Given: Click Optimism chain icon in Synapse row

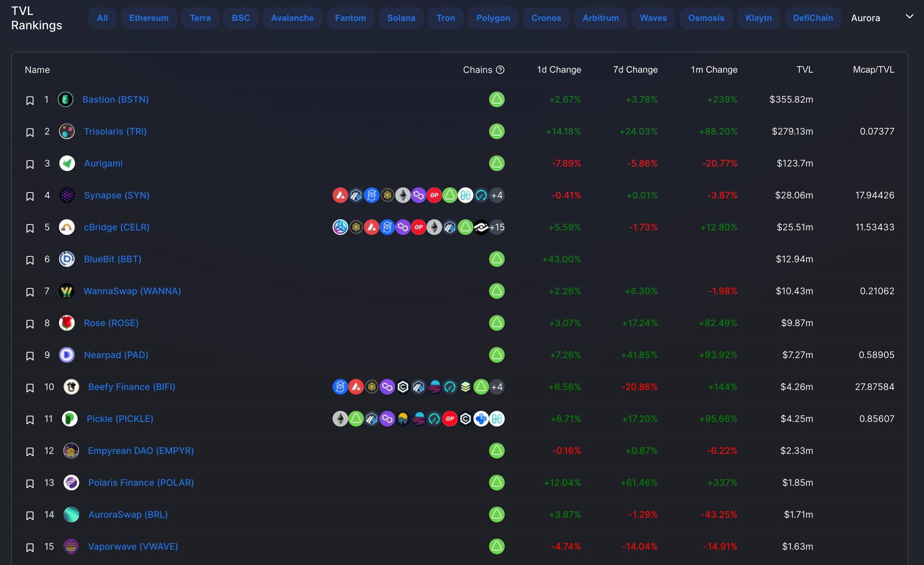Looking at the screenshot, I should [x=434, y=195].
